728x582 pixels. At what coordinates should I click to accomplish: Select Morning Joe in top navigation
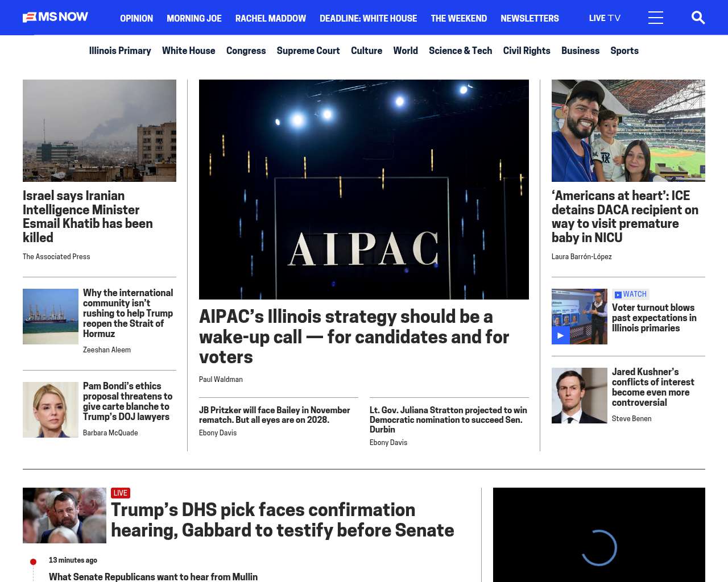click(x=194, y=18)
